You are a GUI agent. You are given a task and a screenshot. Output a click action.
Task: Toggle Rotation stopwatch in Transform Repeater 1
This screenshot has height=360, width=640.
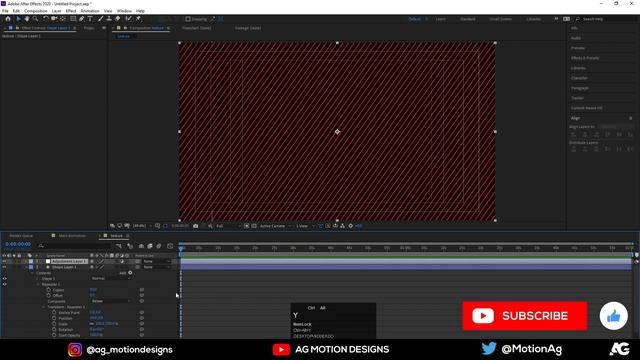(54, 329)
